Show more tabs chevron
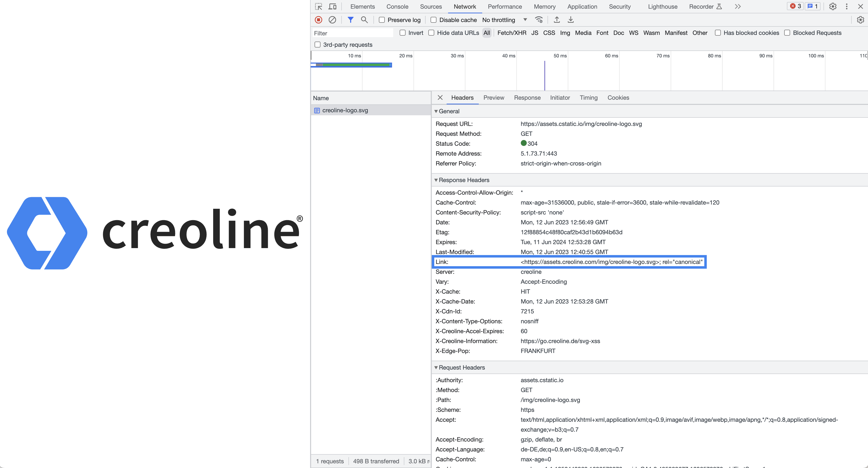This screenshot has height=468, width=868. coord(738,6)
